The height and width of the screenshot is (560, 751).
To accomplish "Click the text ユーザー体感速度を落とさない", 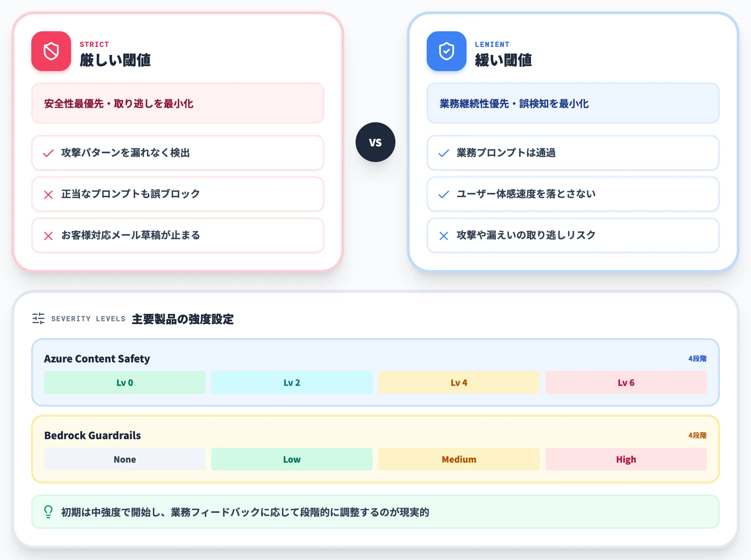I will coord(526,194).
